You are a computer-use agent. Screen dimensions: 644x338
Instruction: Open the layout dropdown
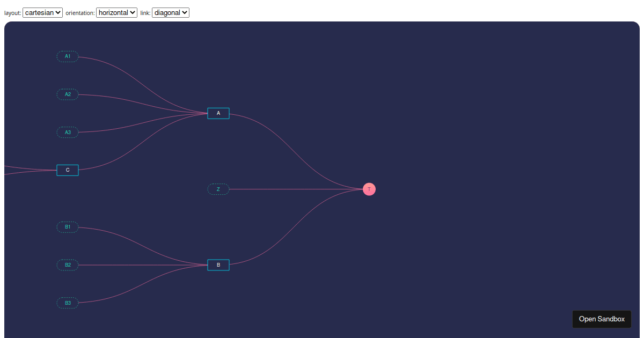[42, 12]
